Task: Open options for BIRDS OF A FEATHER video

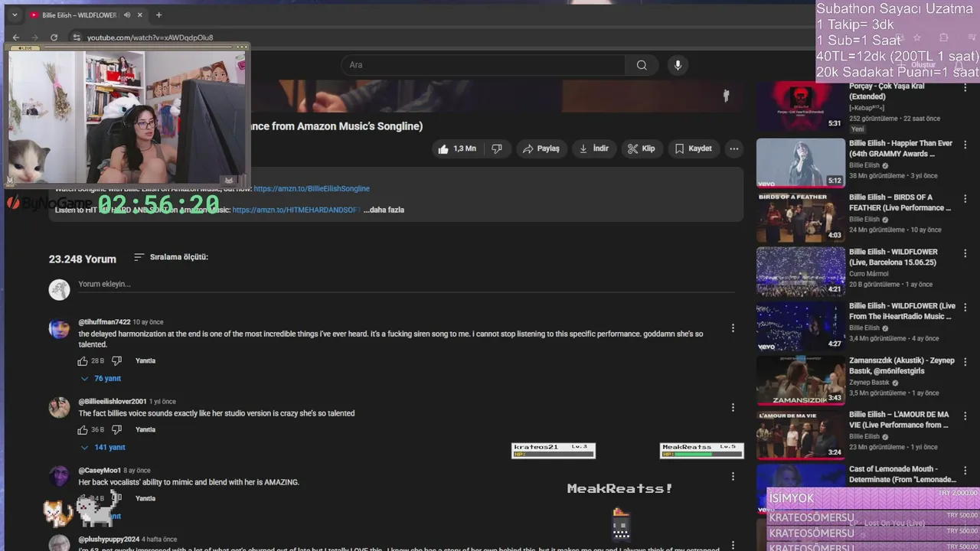Action: (965, 199)
